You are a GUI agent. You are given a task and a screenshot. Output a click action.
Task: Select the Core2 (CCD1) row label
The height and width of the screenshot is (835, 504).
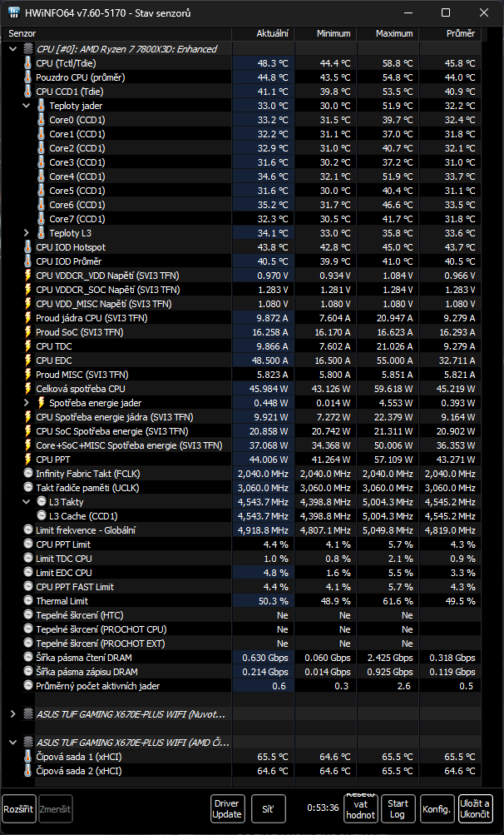point(77,148)
